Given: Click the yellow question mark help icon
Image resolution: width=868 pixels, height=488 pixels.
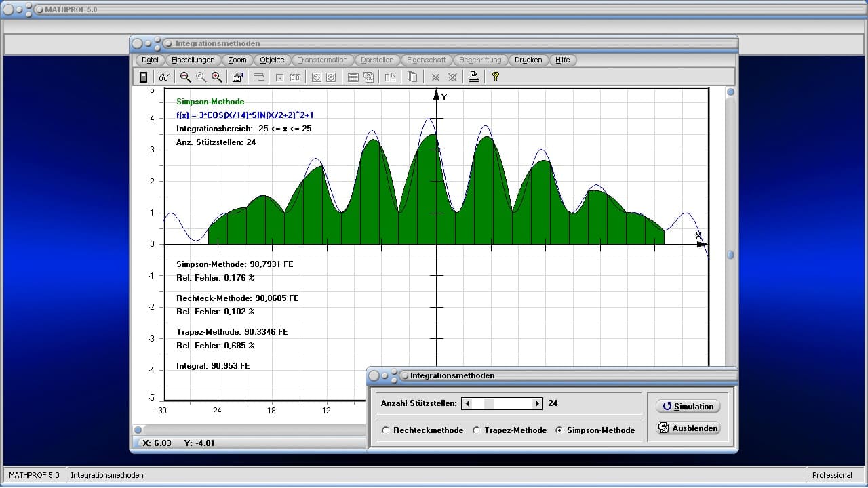Looking at the screenshot, I should pyautogui.click(x=496, y=77).
